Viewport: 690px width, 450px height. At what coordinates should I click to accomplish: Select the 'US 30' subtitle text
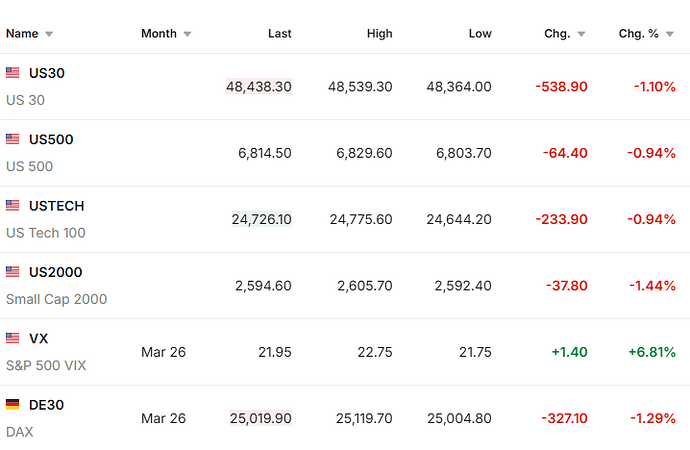coord(25,100)
